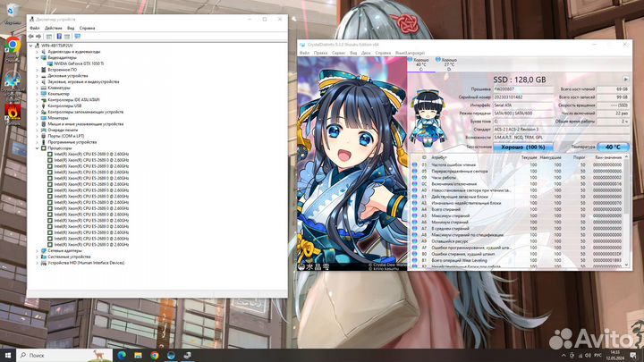
Task: Click the monitor scan-for-hardware toolbar icon
Action: pos(77,37)
